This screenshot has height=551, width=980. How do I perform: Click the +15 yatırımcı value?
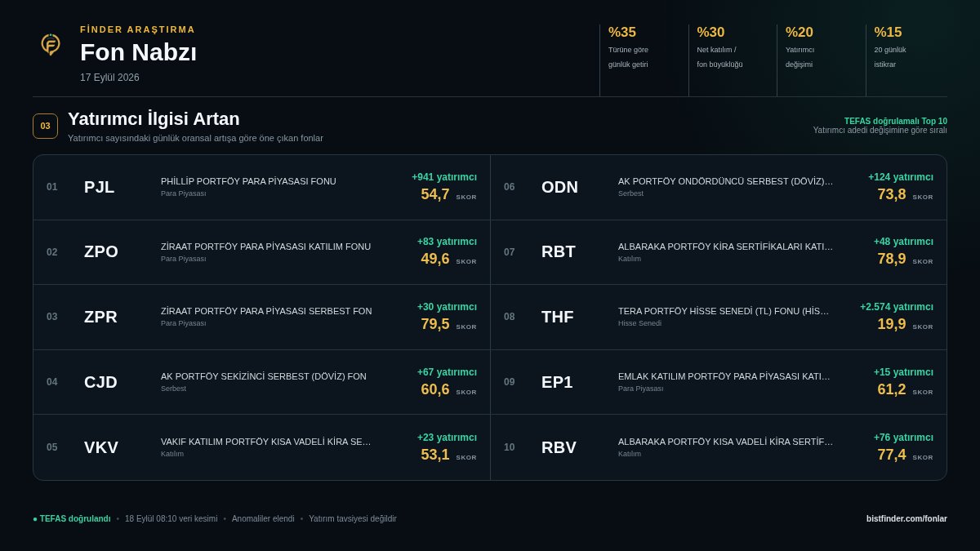(x=903, y=372)
